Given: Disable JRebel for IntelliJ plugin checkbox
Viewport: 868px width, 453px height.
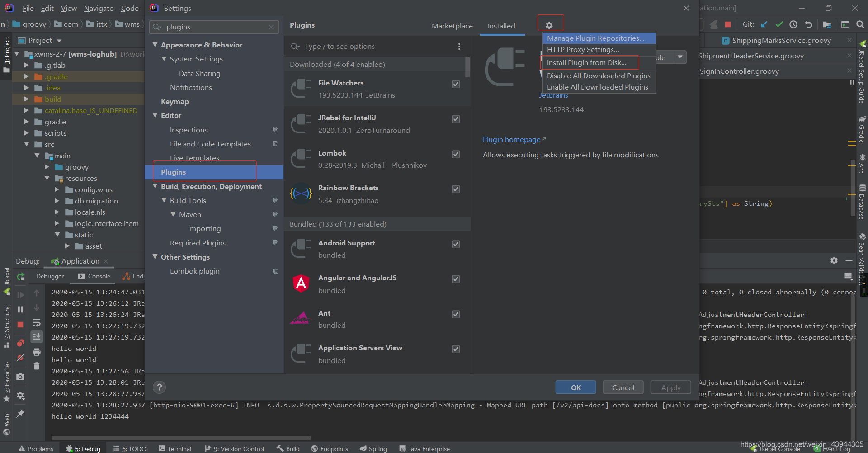Looking at the screenshot, I should [x=456, y=119].
